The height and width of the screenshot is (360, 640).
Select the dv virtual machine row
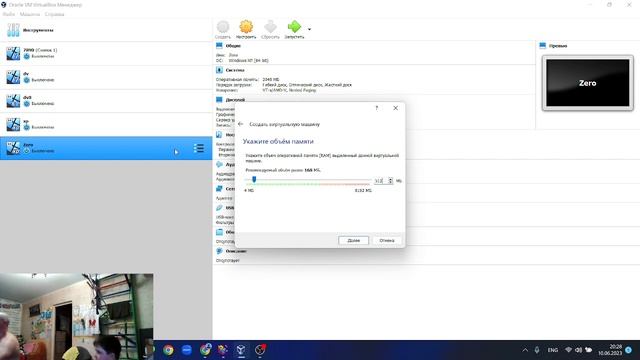tap(106, 77)
